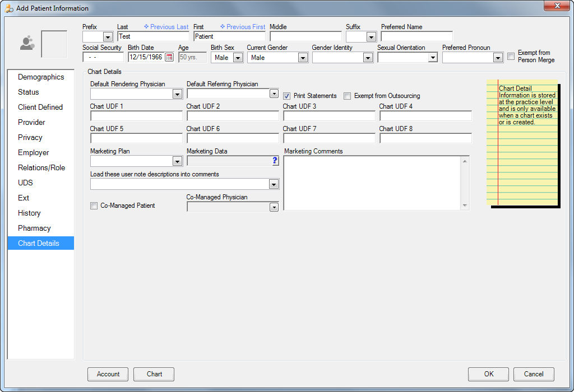The image size is (574, 392).
Task: Toggle the Print Statements checkbox
Action: (287, 96)
